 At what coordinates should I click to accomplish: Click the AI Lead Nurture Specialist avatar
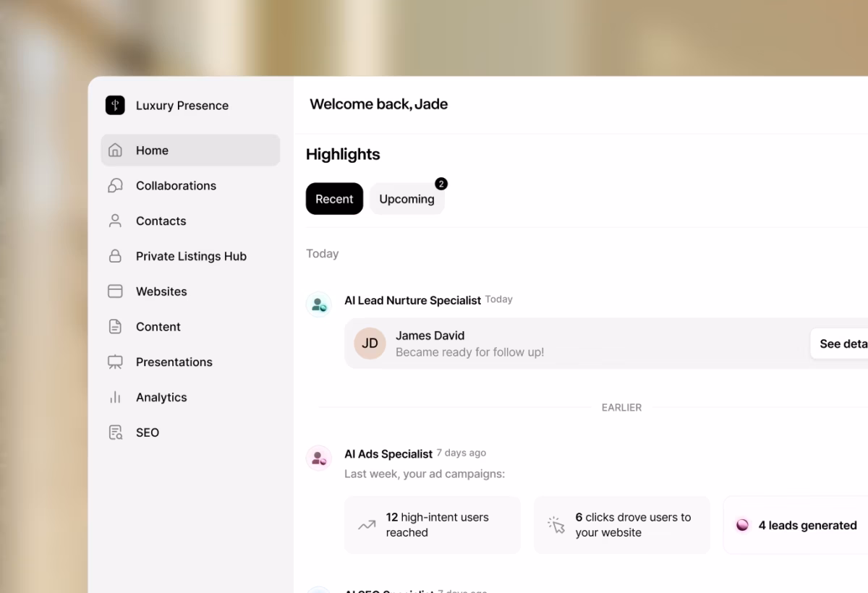pos(319,304)
